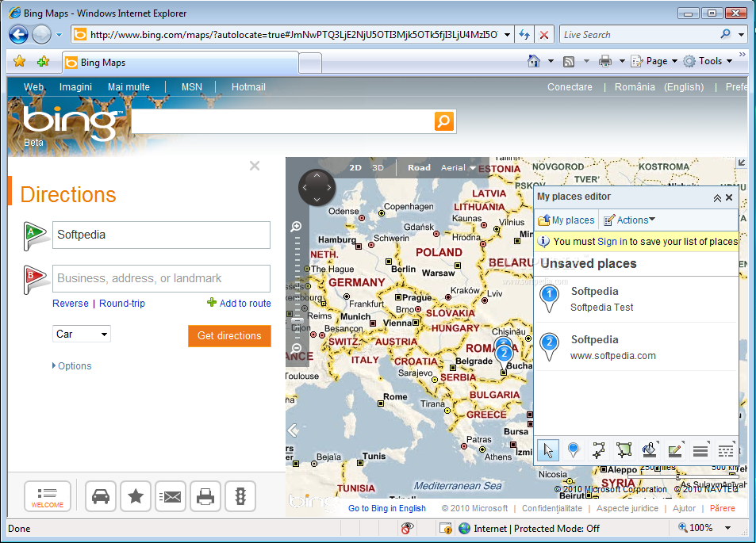
Task: Add page to Favorites with star-plus icon
Action: pos(44,61)
